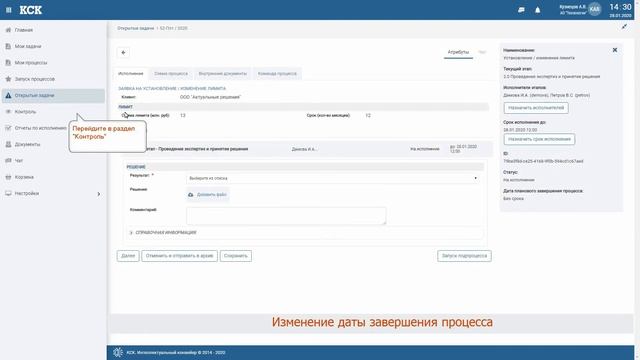Open Запуск процессов in the sidebar
The image size is (640, 360).
35,79
